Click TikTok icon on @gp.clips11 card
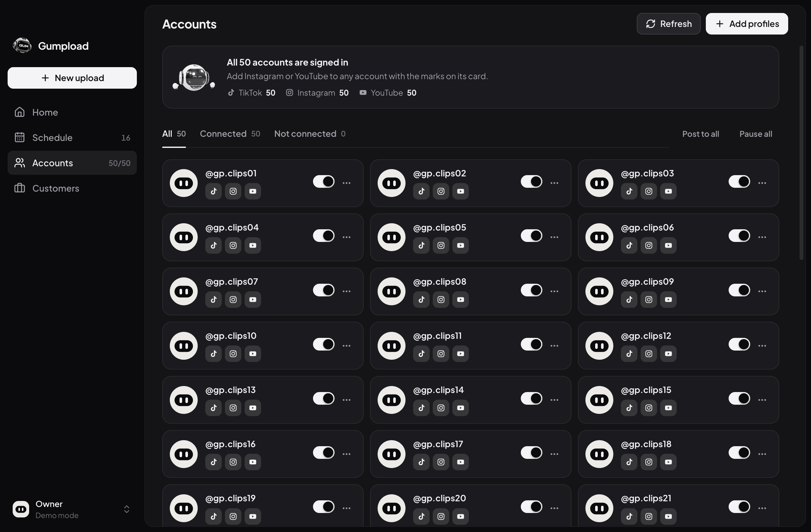811x532 pixels. click(x=422, y=353)
